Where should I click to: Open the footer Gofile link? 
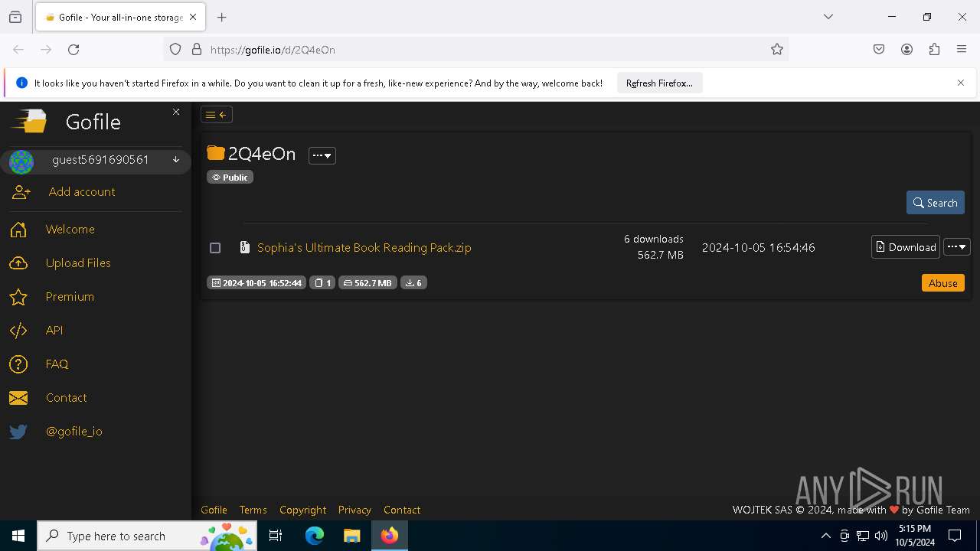(x=214, y=510)
